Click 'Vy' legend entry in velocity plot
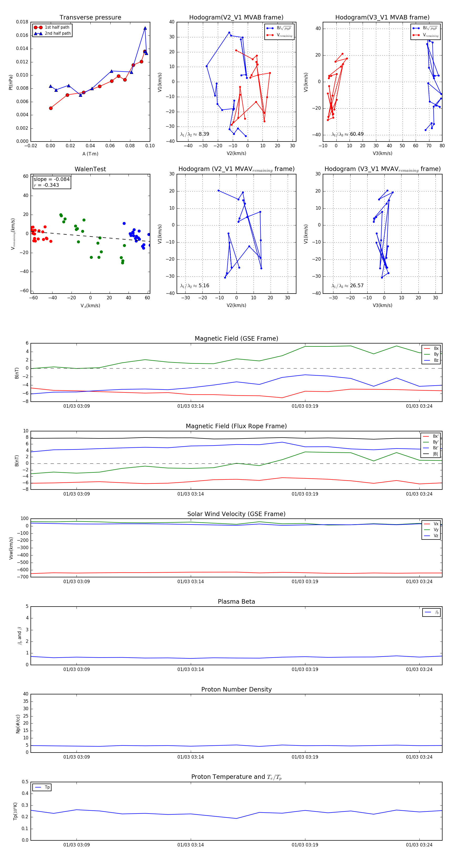Image resolution: width=473 pixels, height=868 pixels. pyautogui.click(x=431, y=530)
